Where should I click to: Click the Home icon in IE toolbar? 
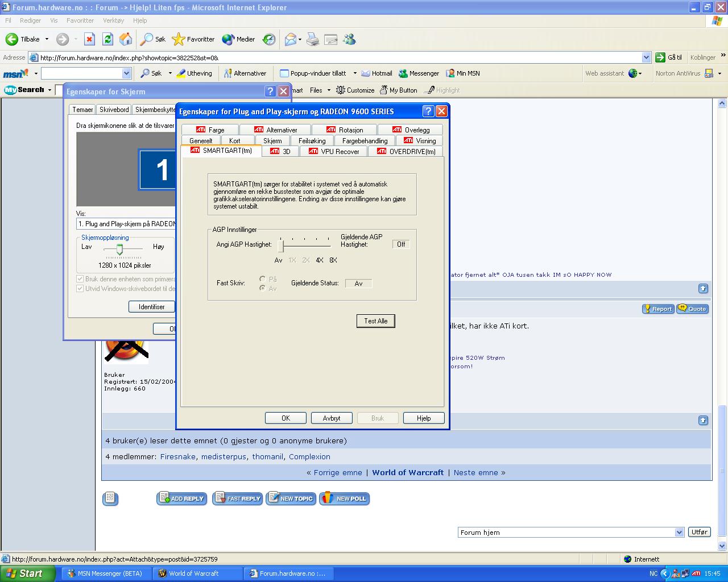[x=126, y=39]
